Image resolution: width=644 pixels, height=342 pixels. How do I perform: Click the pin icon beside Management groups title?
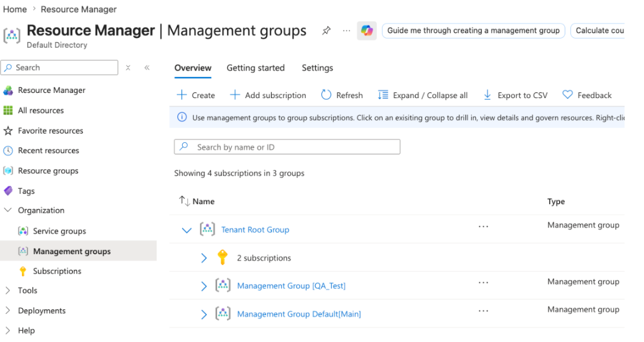(326, 31)
